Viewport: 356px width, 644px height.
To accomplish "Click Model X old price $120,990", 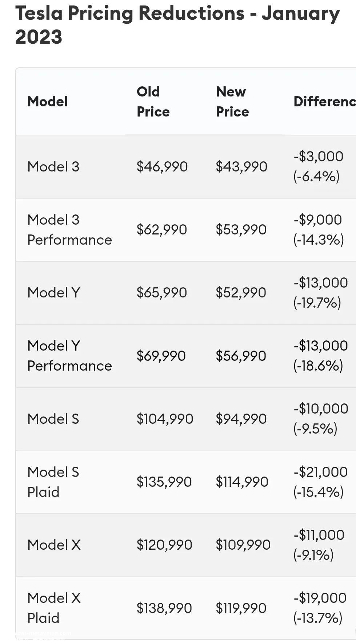I will [164, 545].
